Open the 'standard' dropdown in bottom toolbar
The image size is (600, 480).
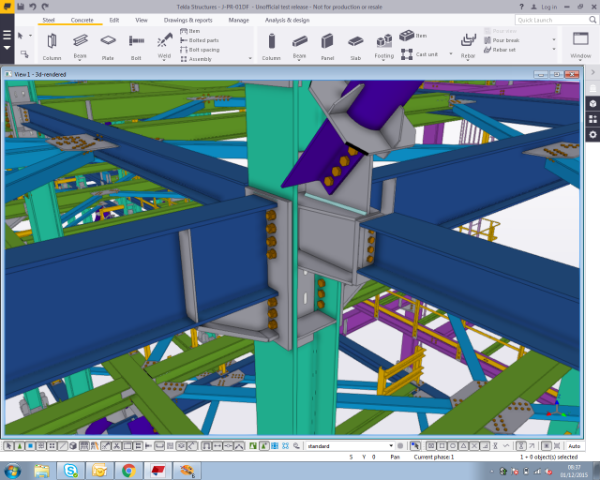pos(390,445)
